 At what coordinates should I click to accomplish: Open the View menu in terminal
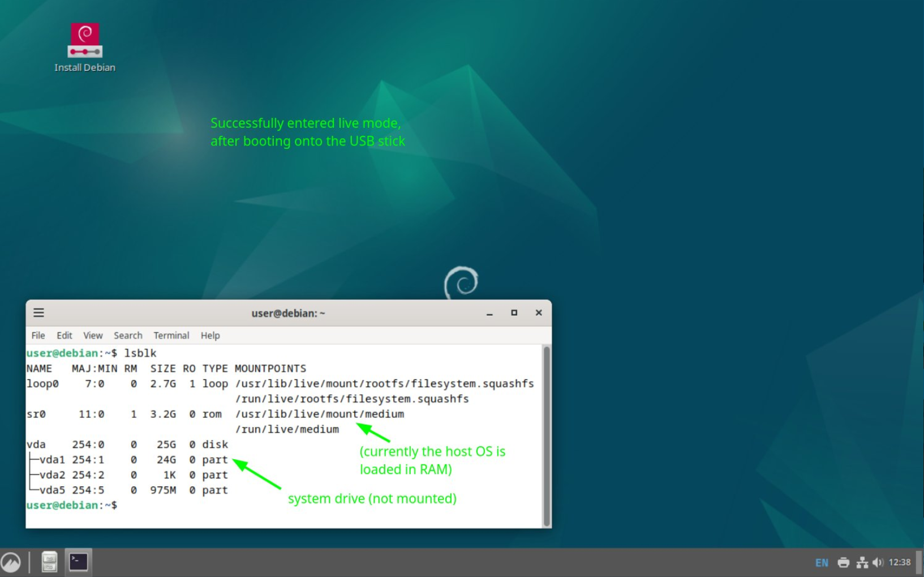click(x=93, y=335)
